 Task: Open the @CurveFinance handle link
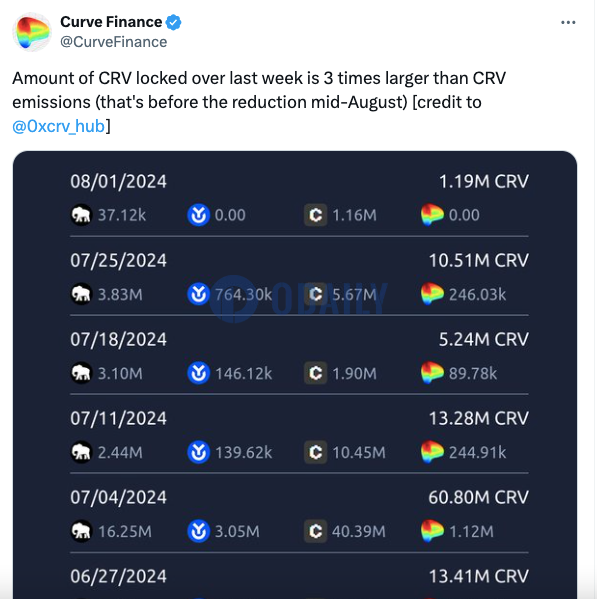113,42
